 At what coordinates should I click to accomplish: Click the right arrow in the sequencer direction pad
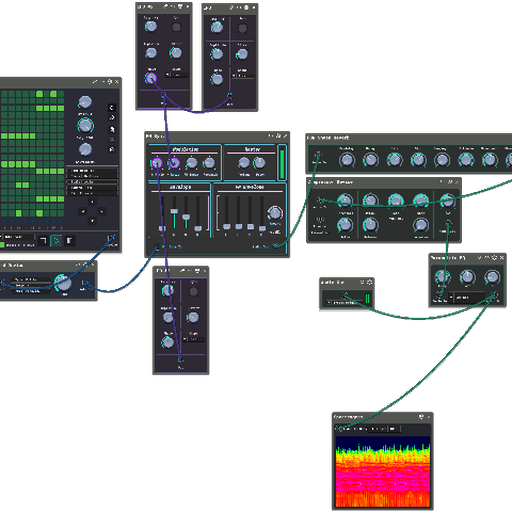click(102, 211)
